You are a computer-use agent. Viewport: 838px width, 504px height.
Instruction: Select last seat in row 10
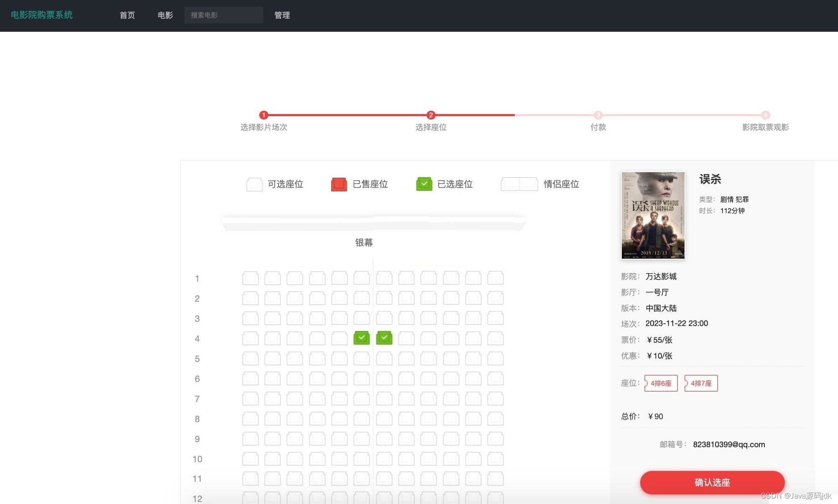point(495,458)
